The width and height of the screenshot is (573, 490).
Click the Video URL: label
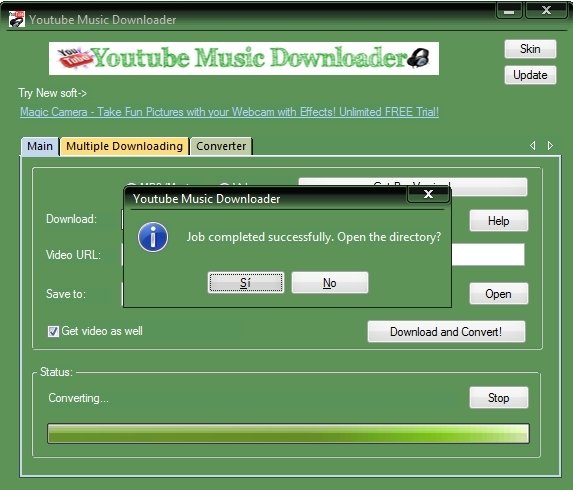(73, 255)
